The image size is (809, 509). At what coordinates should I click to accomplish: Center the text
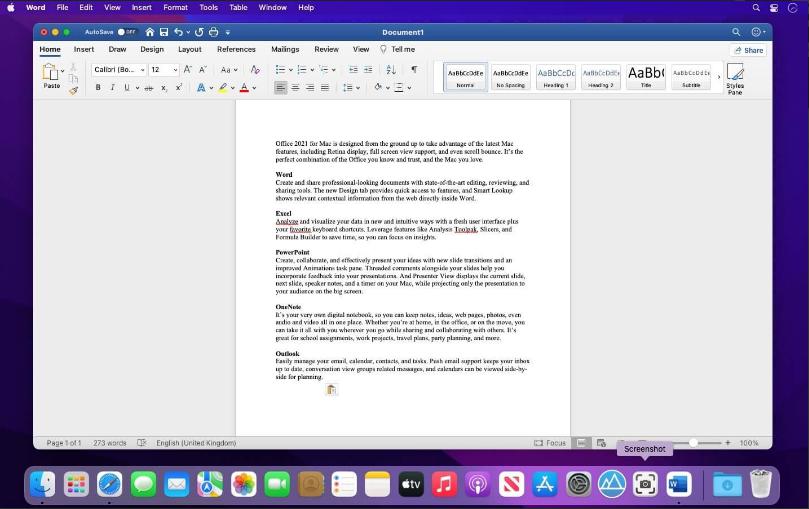tap(295, 88)
